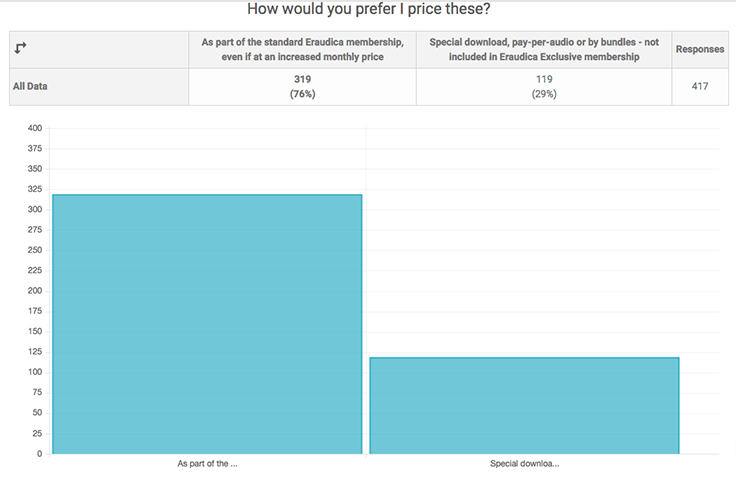Image resolution: width=736 pixels, height=477 pixels.
Task: Click the 'As part of the standard Eraudica membership' column header
Action: pyautogui.click(x=301, y=49)
